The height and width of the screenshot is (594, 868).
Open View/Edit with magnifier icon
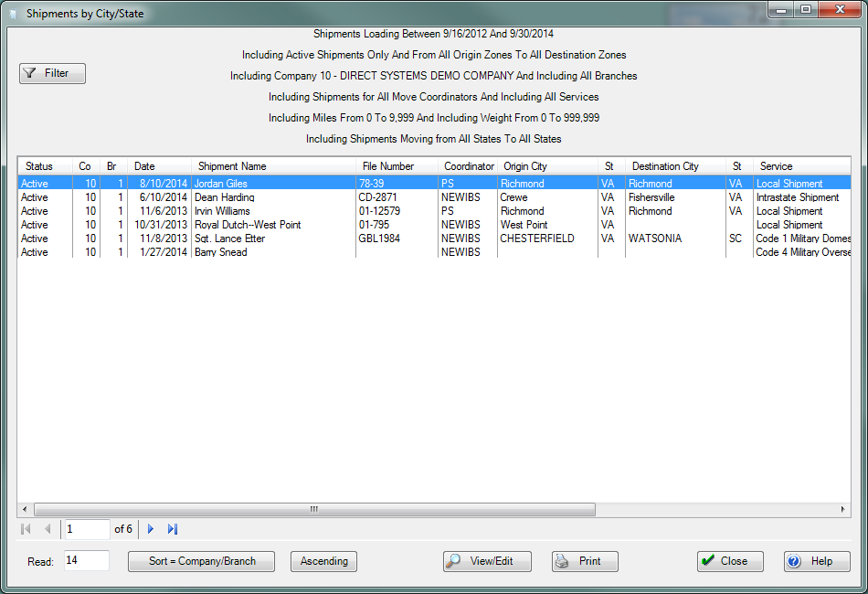click(x=487, y=561)
